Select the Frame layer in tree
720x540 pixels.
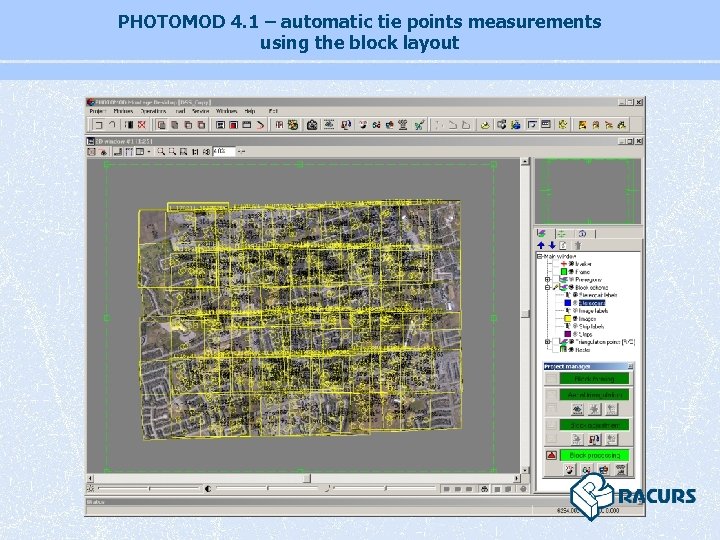(x=581, y=270)
